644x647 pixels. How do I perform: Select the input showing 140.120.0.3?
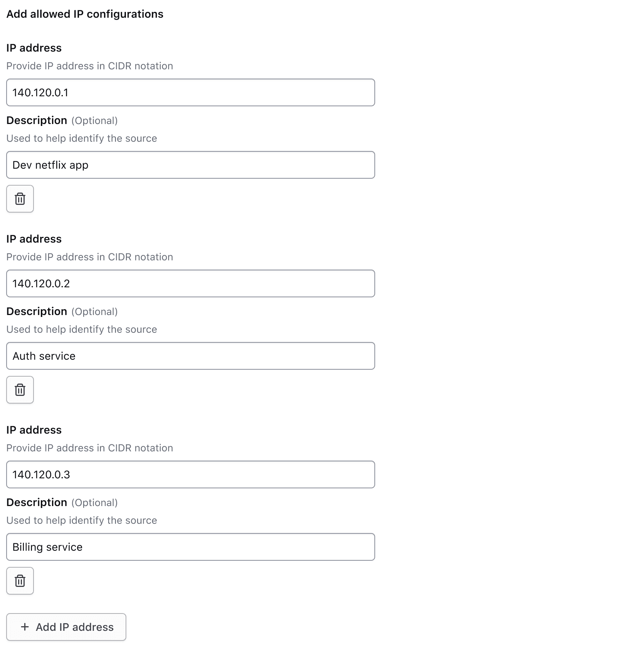click(x=190, y=474)
